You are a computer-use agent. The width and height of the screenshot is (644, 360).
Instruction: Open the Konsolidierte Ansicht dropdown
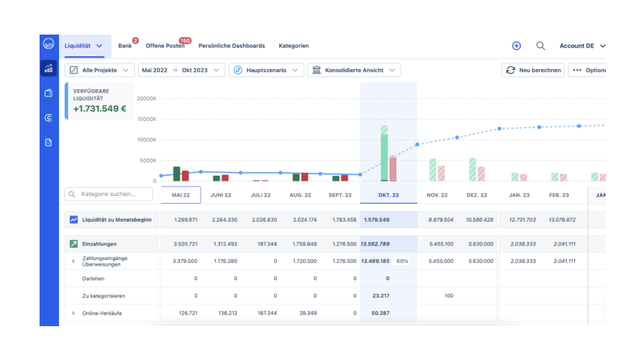pyautogui.click(x=354, y=70)
